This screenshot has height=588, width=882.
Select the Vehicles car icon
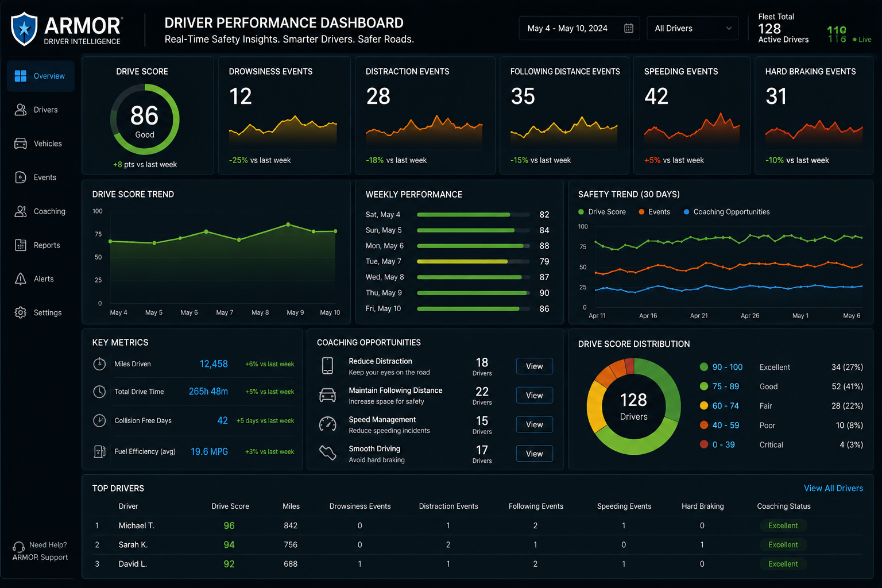click(21, 144)
